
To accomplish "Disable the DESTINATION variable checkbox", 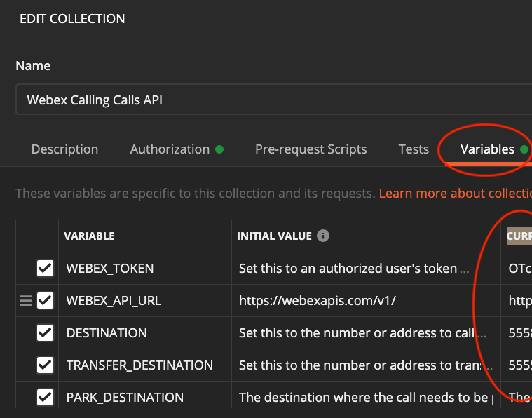I will 45,332.
